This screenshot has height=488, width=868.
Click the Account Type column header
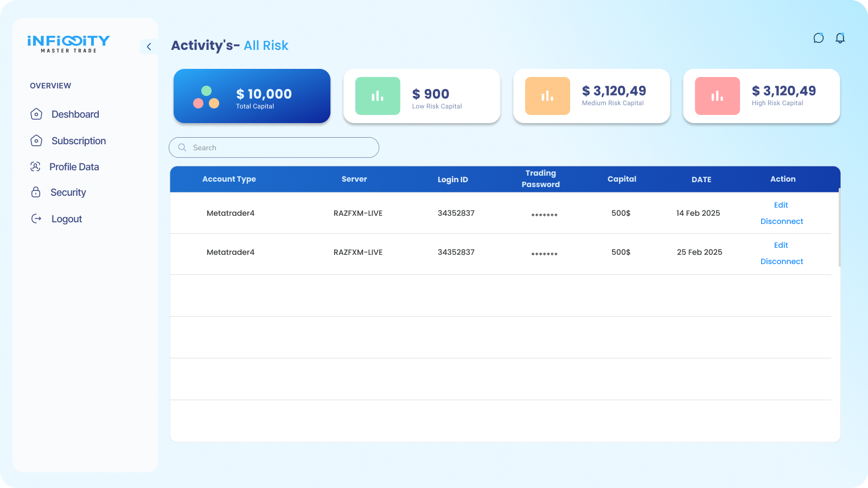(229, 179)
